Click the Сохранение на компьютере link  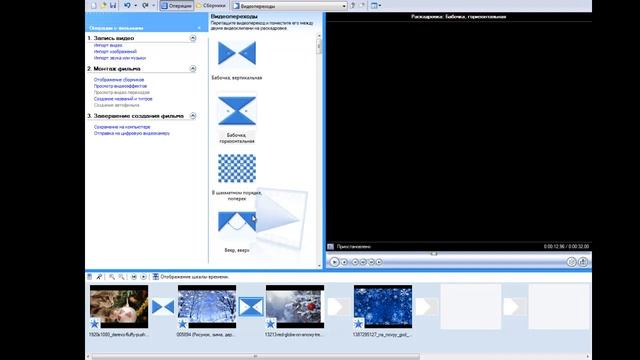(x=122, y=127)
